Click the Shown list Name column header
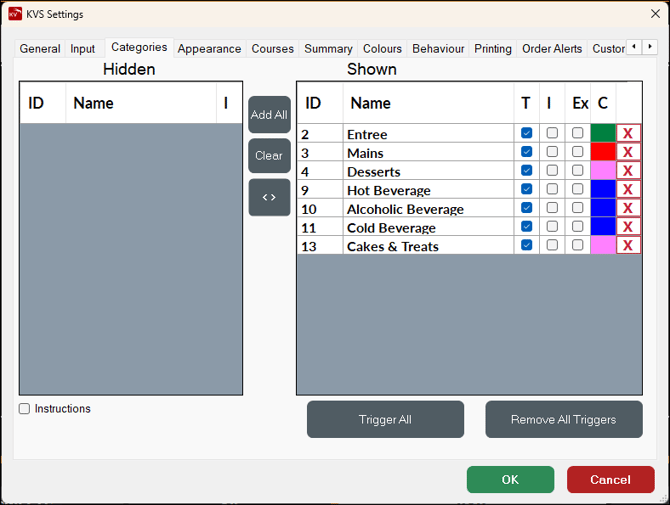The image size is (670, 505). coord(428,103)
